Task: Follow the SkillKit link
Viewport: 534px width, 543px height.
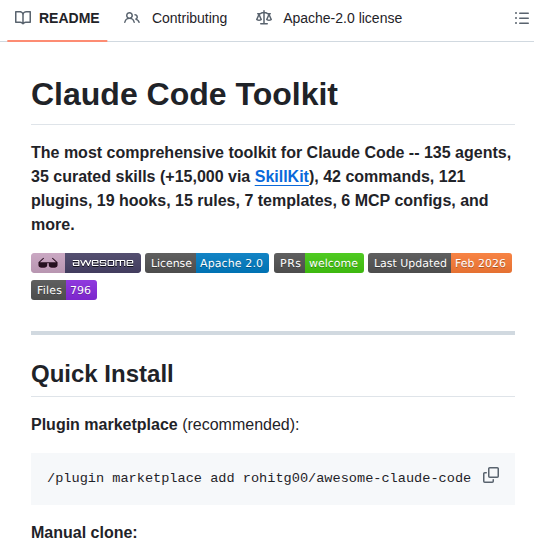Action: (x=282, y=177)
